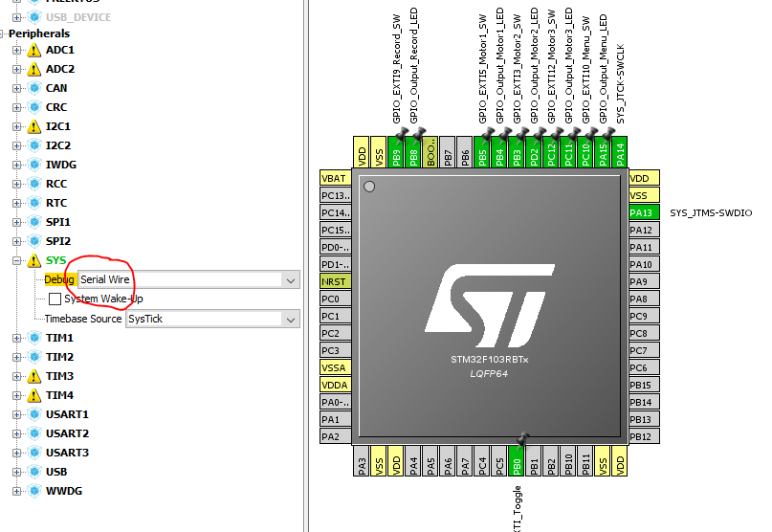Click the RTC peripheral cube icon
This screenshot has width=772, height=532.
point(34,203)
